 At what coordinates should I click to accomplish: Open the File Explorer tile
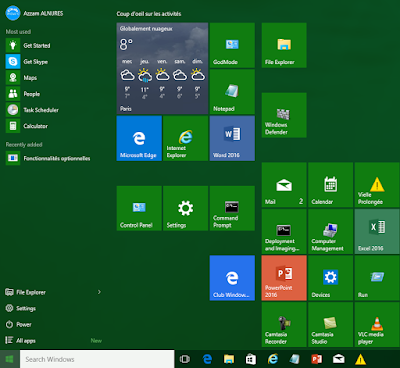[x=284, y=45]
